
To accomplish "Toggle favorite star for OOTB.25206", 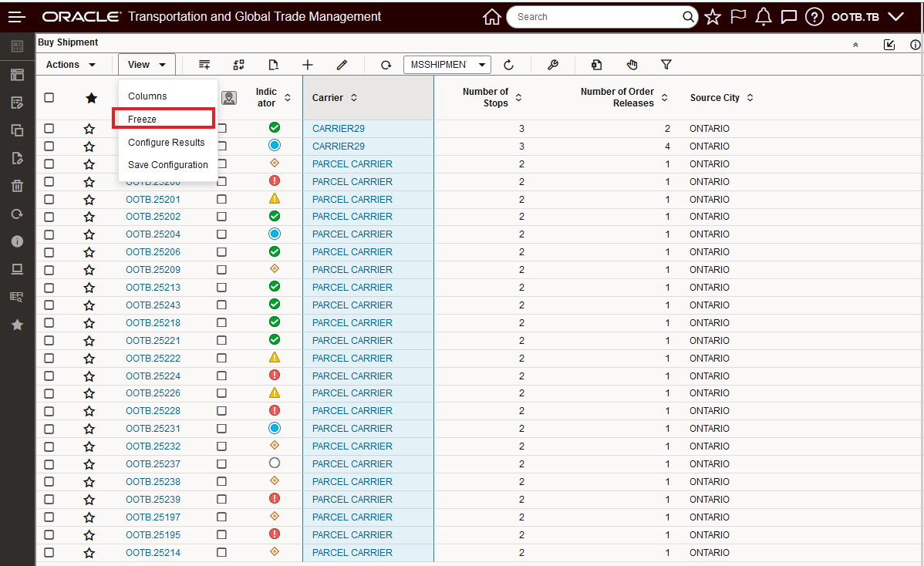I will click(x=89, y=252).
